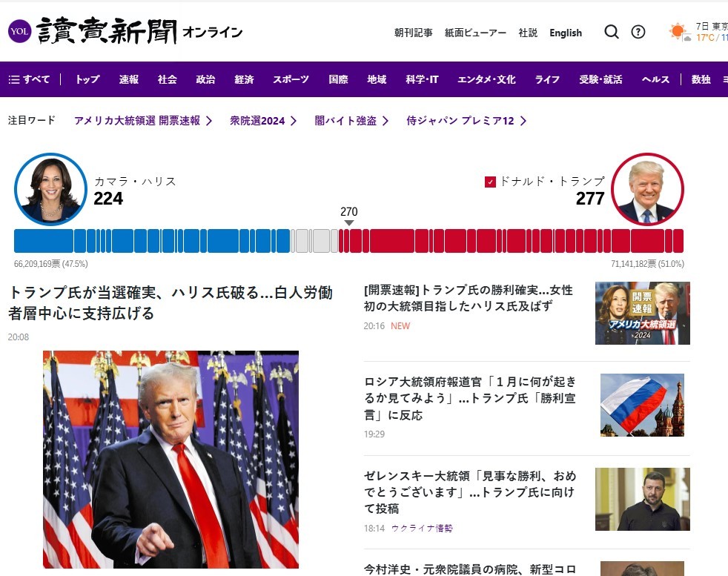Open the 数独 menu item
The width and height of the screenshot is (728, 576).
click(701, 79)
